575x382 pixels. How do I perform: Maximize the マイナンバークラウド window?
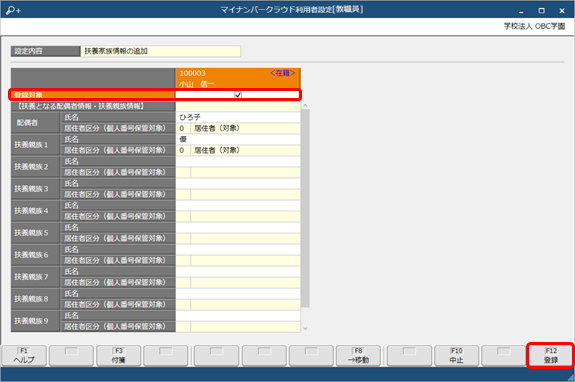tap(542, 11)
